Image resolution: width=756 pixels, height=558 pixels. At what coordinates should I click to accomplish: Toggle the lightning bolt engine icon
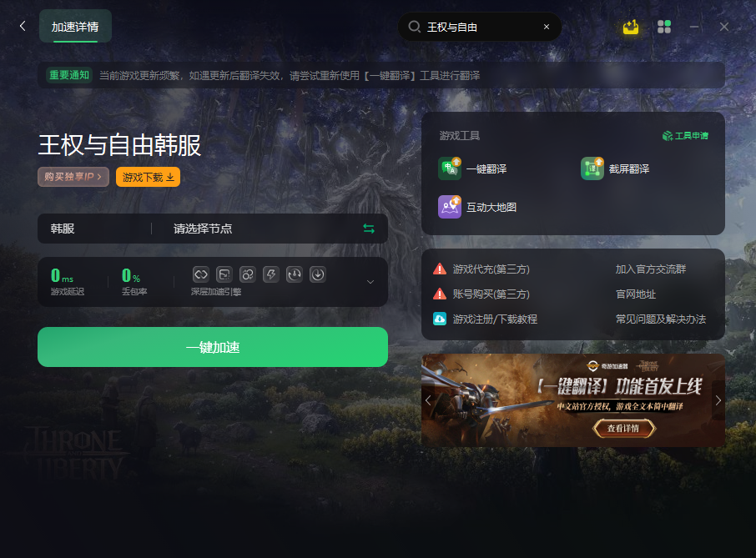tap(271, 274)
